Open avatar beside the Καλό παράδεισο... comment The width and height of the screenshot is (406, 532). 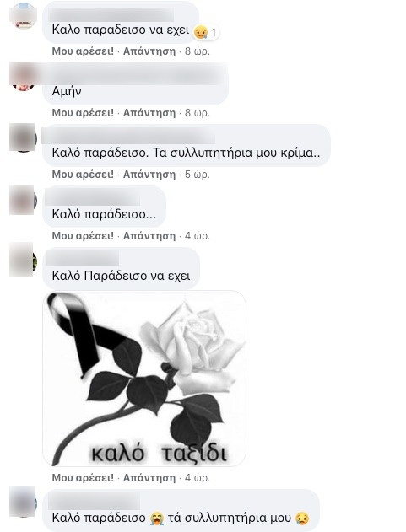click(23, 200)
